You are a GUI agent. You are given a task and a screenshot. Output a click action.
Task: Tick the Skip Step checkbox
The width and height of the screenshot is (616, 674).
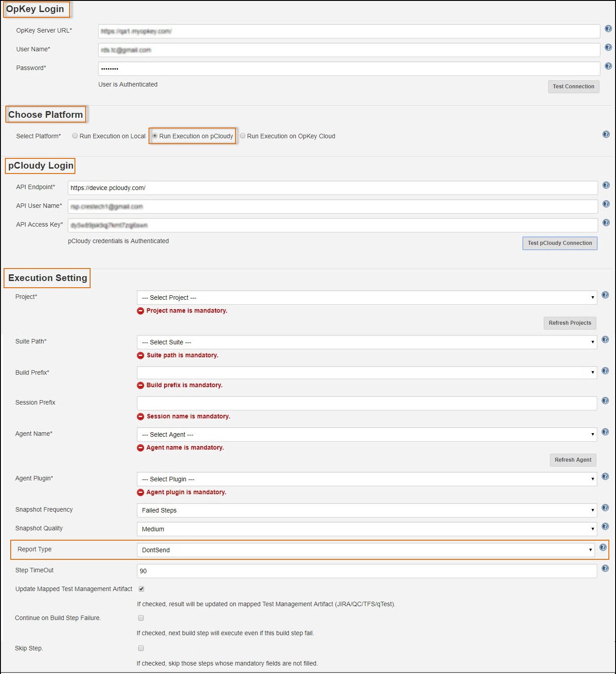(141, 649)
